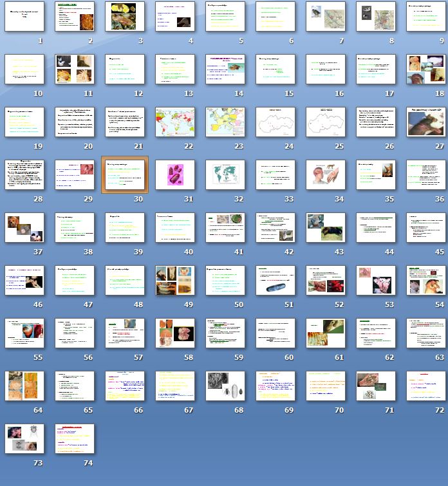
Task: Click slide 11 with four photo collage
Action: tap(75, 70)
